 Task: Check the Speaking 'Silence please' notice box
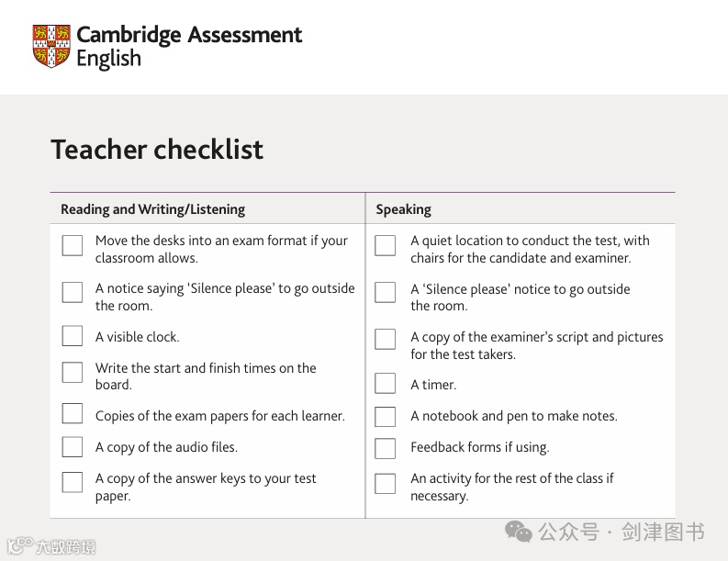(386, 293)
